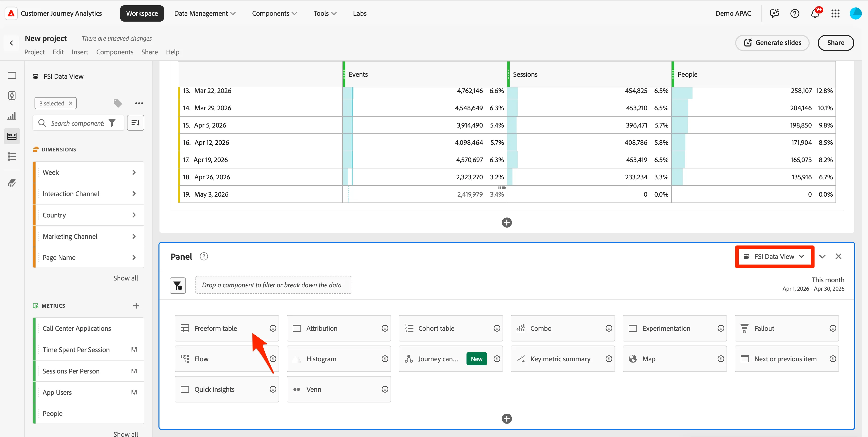
Task: Open the Insert menu
Action: 80,52
